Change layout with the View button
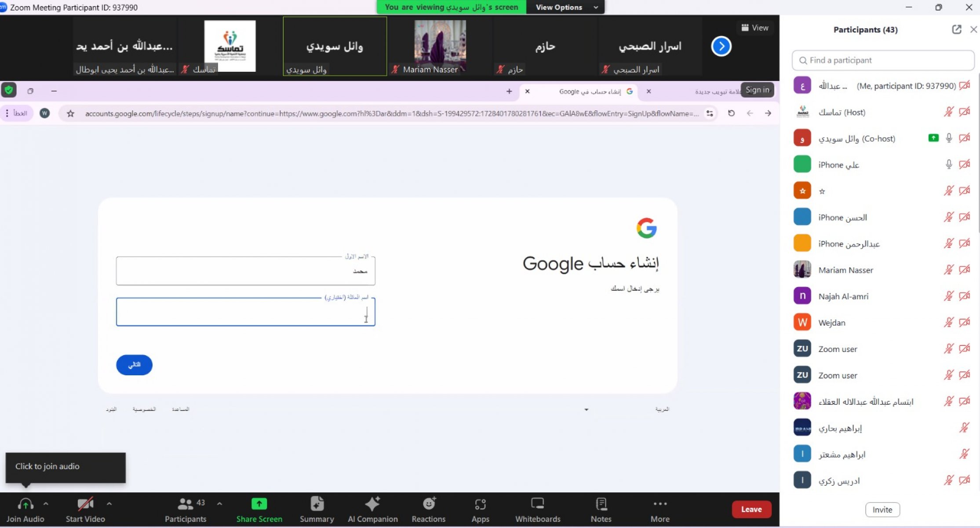 (x=755, y=28)
